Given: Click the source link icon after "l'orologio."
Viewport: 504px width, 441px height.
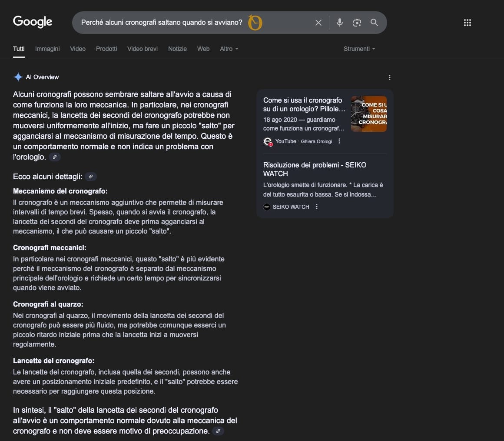Looking at the screenshot, I should pos(55,157).
